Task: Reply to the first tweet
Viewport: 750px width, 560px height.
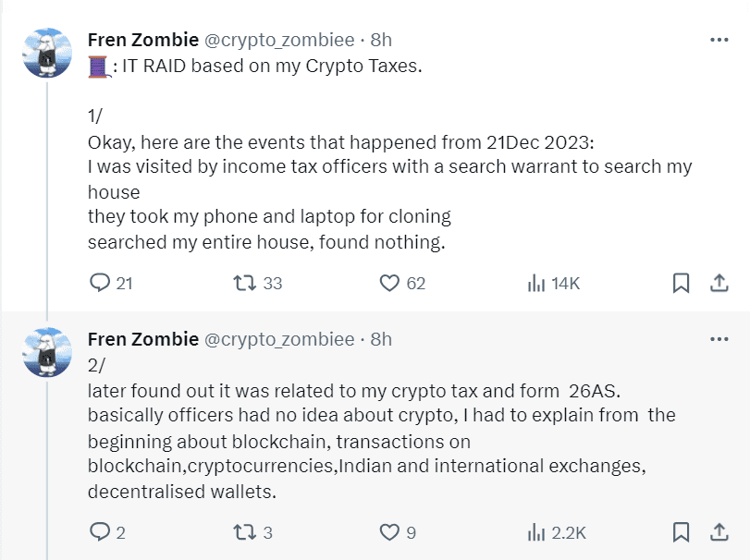Action: click(101, 284)
